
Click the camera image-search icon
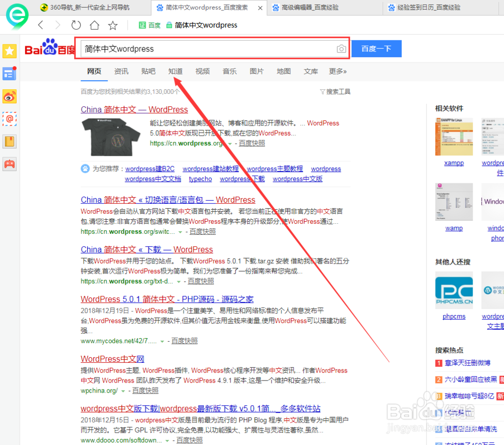(x=341, y=49)
